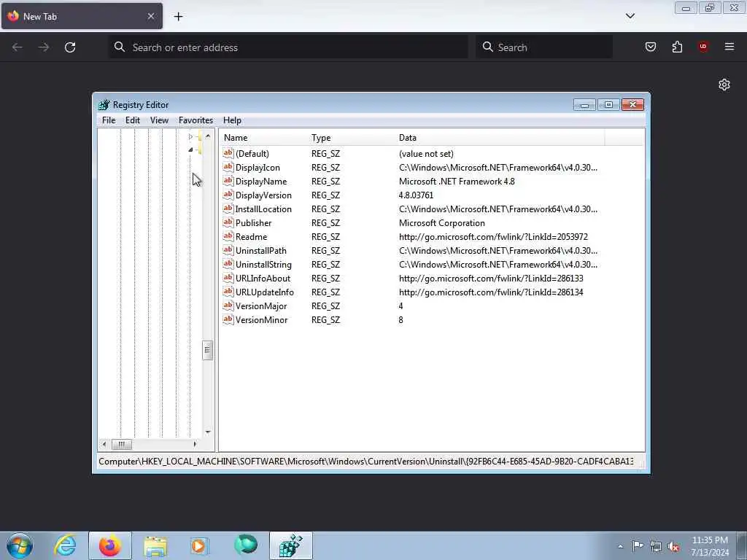Select 'Microsoft .NET Framework 4.8' data cell
The width and height of the screenshot is (747, 560).
coord(457,182)
